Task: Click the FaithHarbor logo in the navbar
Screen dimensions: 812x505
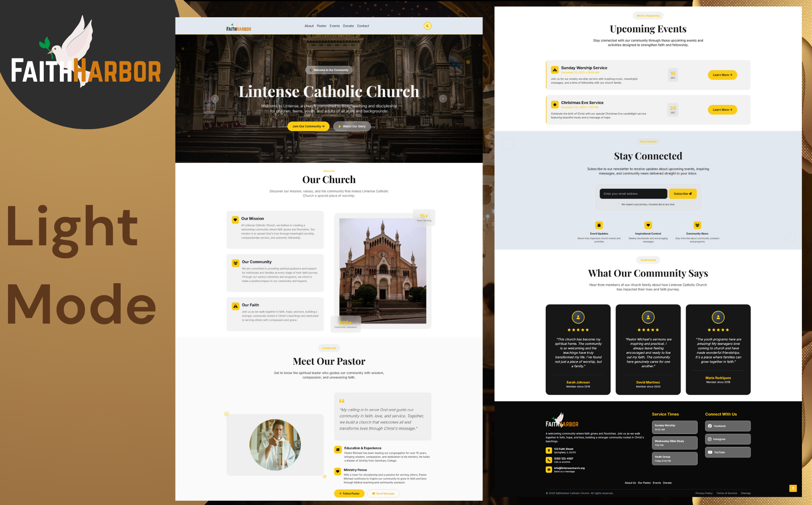Action: tap(239, 27)
